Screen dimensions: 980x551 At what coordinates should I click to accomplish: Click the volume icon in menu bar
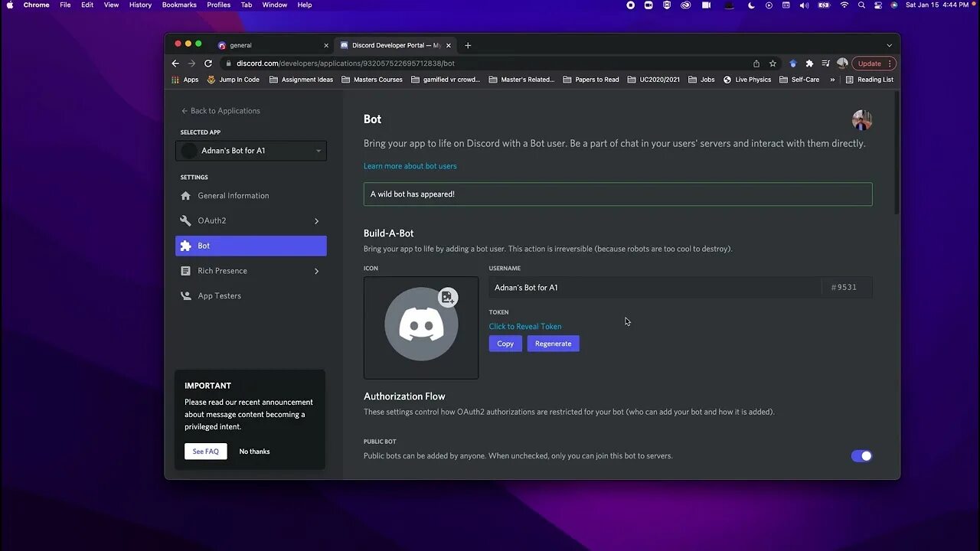(804, 5)
